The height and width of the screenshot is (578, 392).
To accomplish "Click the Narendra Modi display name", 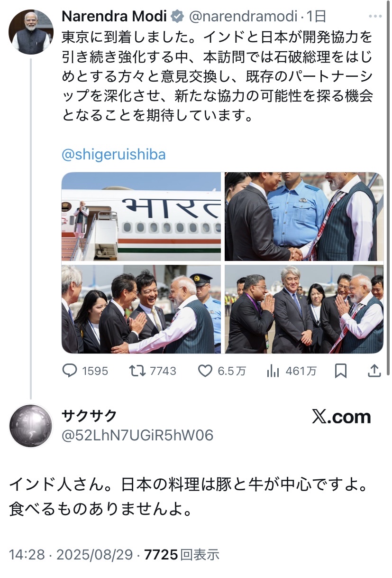I will pos(115,17).
